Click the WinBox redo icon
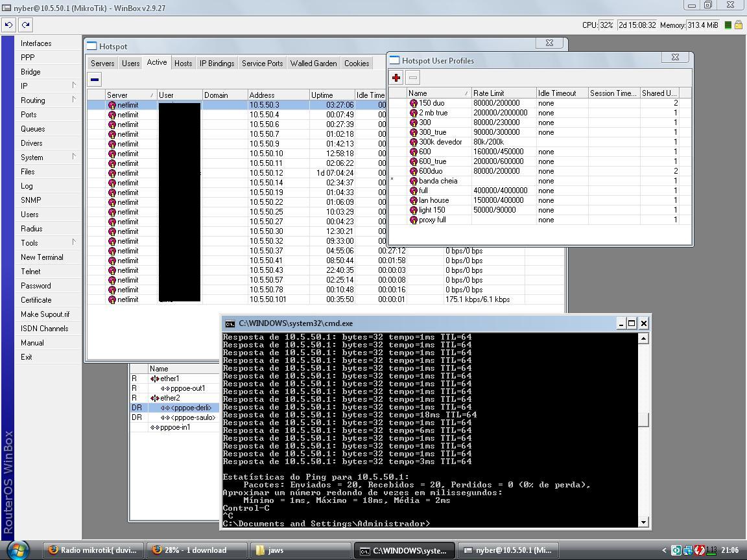This screenshot has height=560, width=747. (25, 25)
